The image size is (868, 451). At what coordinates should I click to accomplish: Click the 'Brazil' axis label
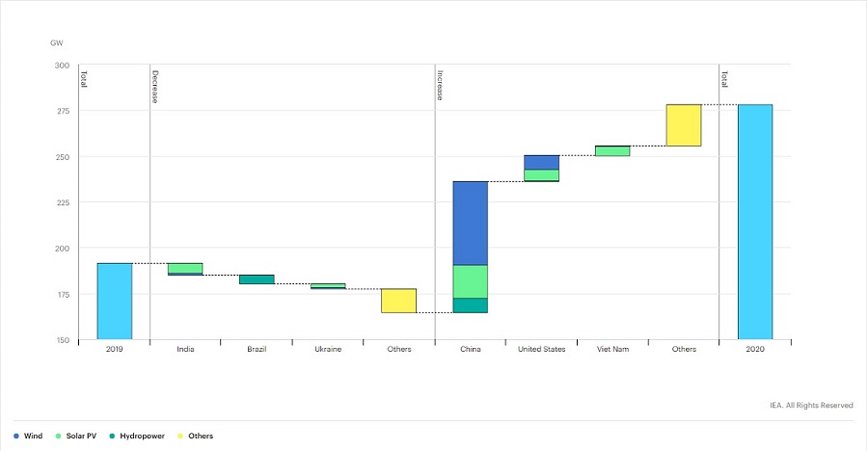(257, 349)
